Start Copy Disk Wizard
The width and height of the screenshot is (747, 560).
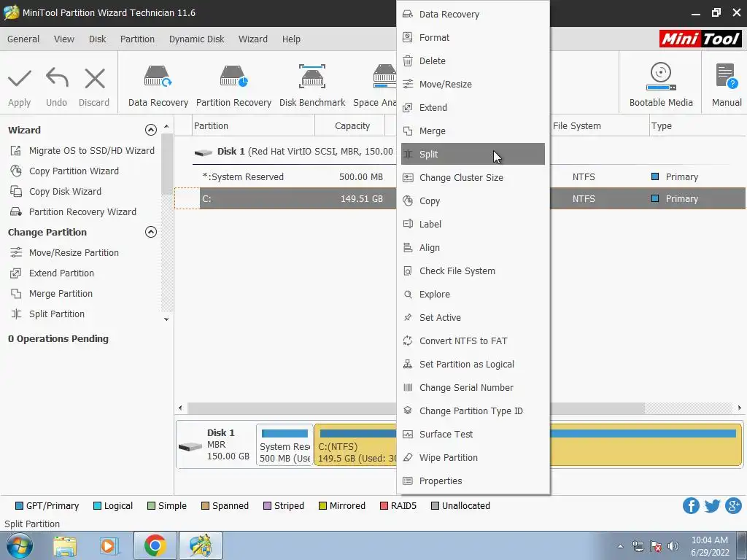click(x=56, y=192)
